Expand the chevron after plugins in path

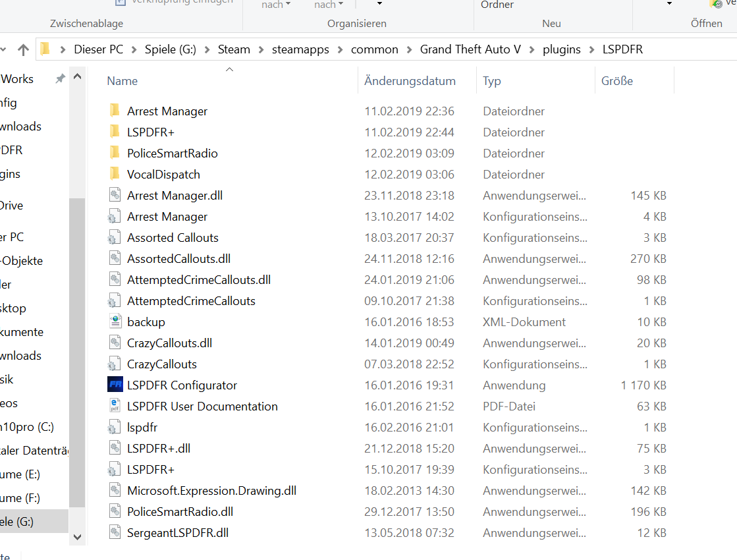pyautogui.click(x=591, y=49)
